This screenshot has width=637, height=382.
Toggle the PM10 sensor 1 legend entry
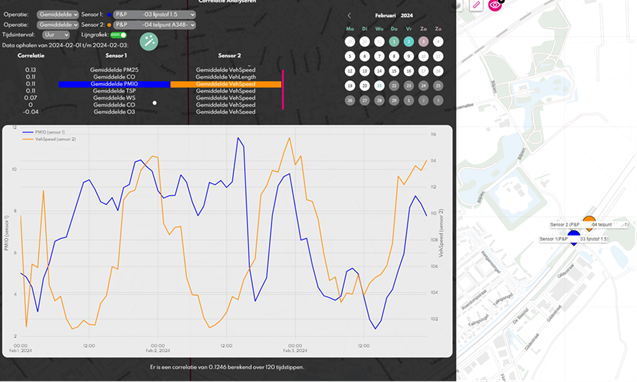[43, 132]
